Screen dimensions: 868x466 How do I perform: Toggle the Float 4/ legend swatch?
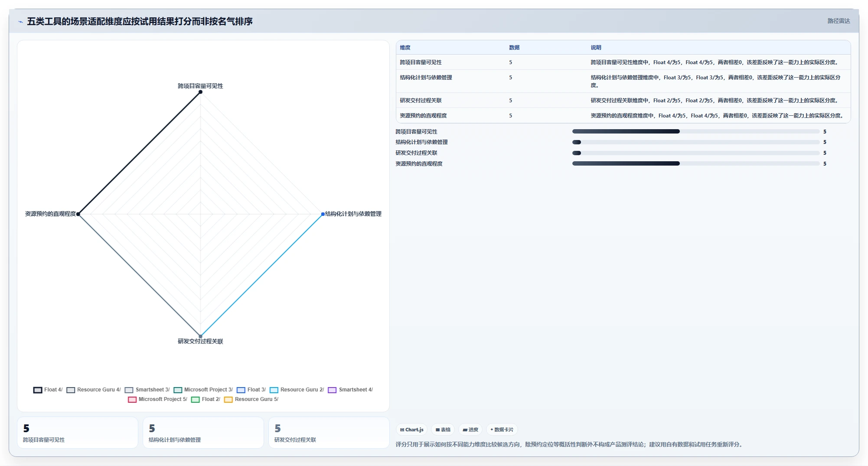38,390
